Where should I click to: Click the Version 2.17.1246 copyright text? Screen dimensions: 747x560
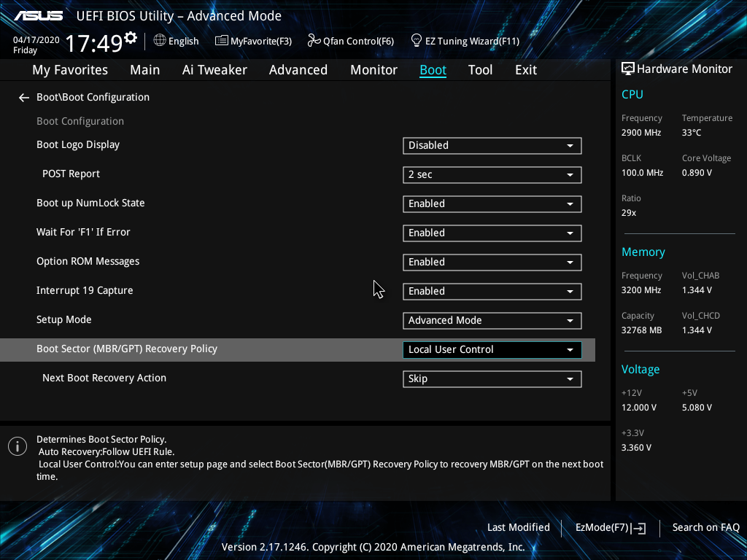pos(373,547)
